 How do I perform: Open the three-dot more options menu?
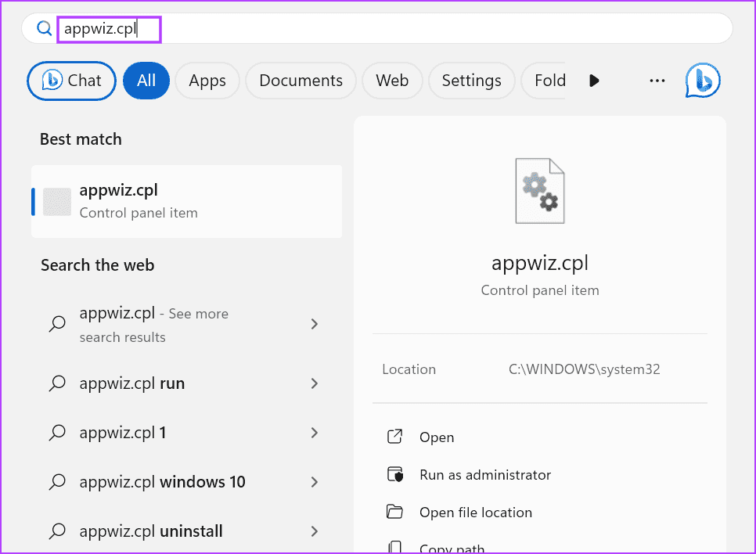(x=657, y=81)
